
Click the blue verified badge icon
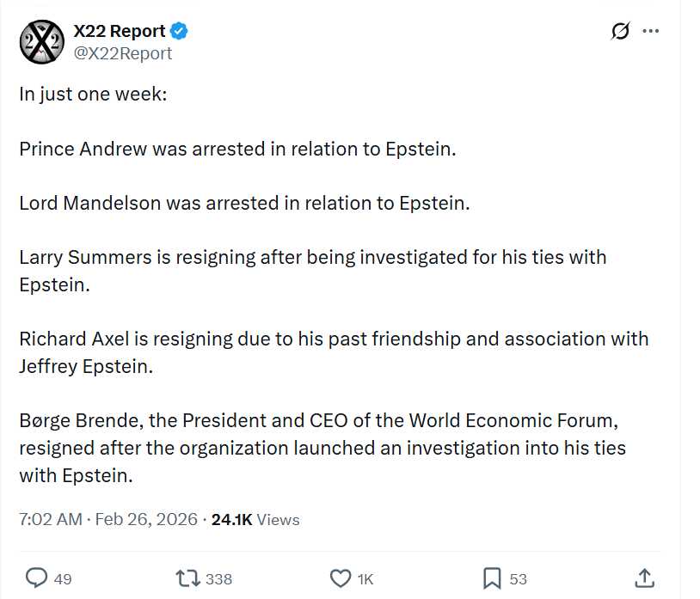[x=179, y=32]
